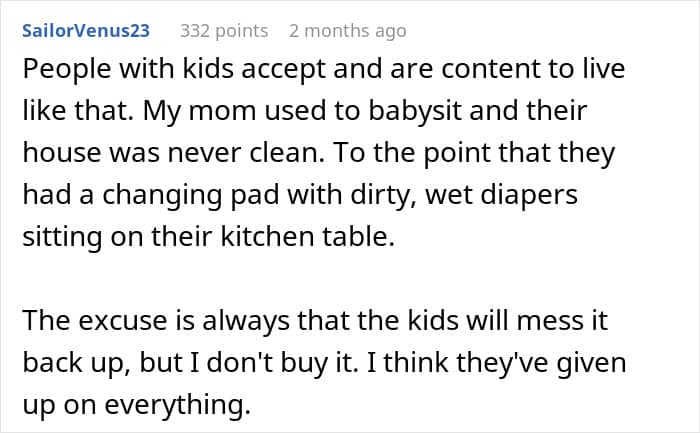Screen dimensions: 700x433
Task: Open the "2 months ago" timestamp permalink
Action: pos(348,31)
